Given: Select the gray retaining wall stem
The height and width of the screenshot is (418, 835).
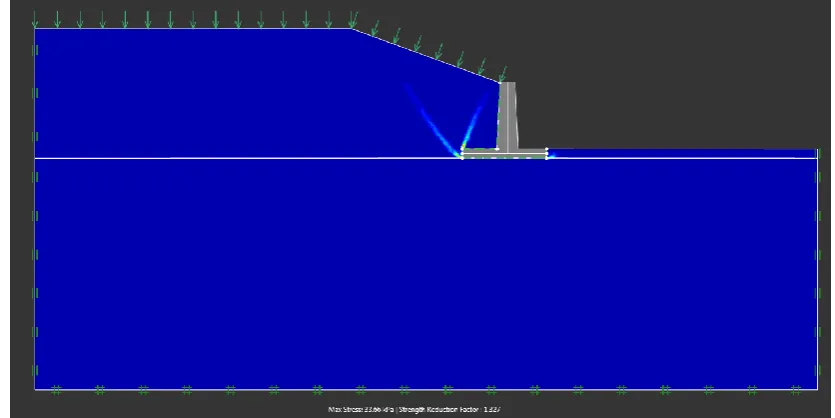Looking at the screenshot, I should coord(507,116).
